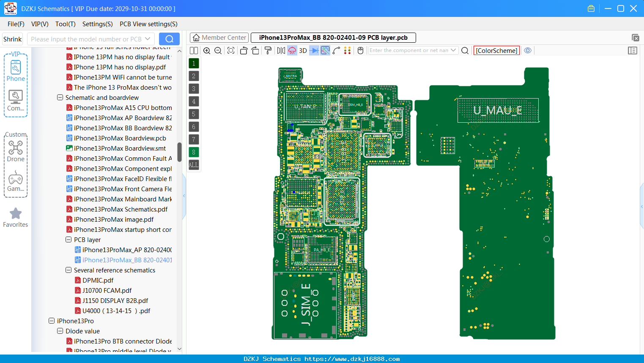
Task: Open the Computer category
Action: (16, 100)
